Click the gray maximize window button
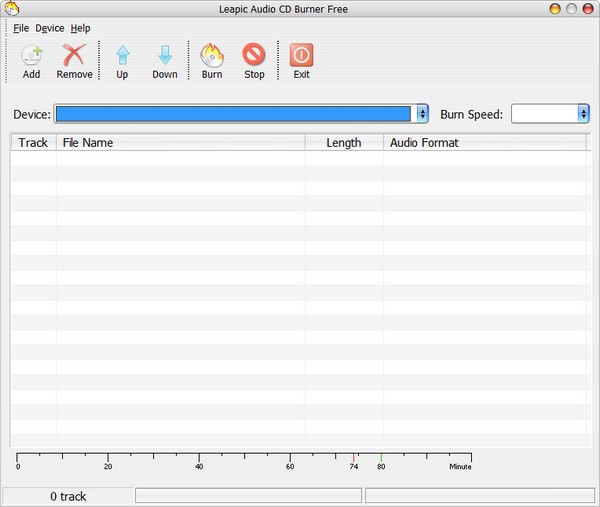This screenshot has width=600, height=507. click(571, 8)
